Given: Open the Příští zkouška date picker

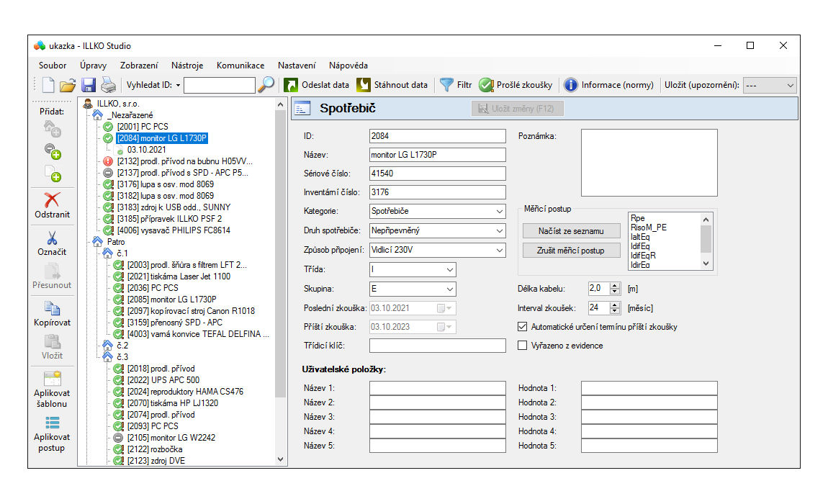Looking at the screenshot, I should (x=444, y=327).
